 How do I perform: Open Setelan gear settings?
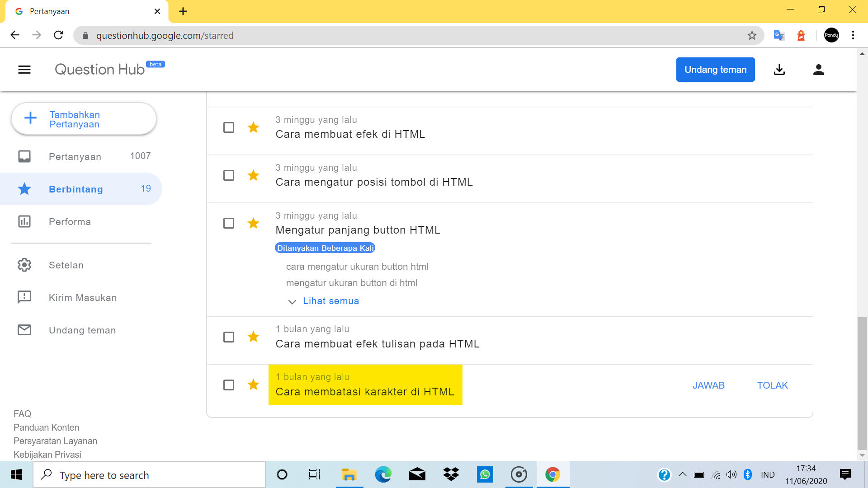coord(24,265)
